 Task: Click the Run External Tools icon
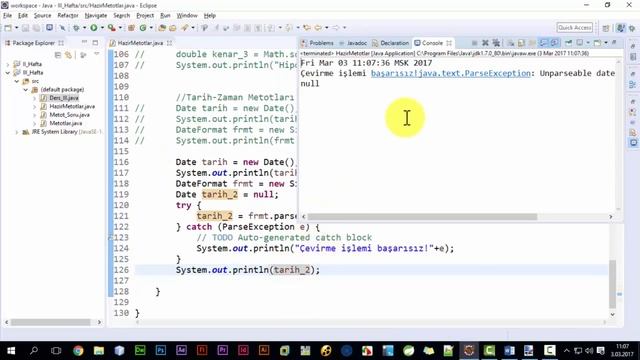point(111,28)
